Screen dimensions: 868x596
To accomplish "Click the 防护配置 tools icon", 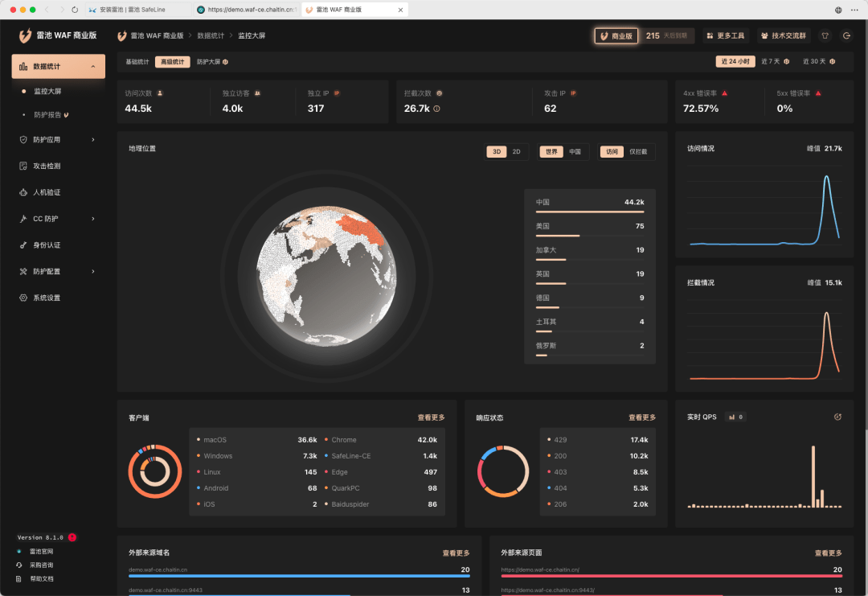I will pos(23,271).
